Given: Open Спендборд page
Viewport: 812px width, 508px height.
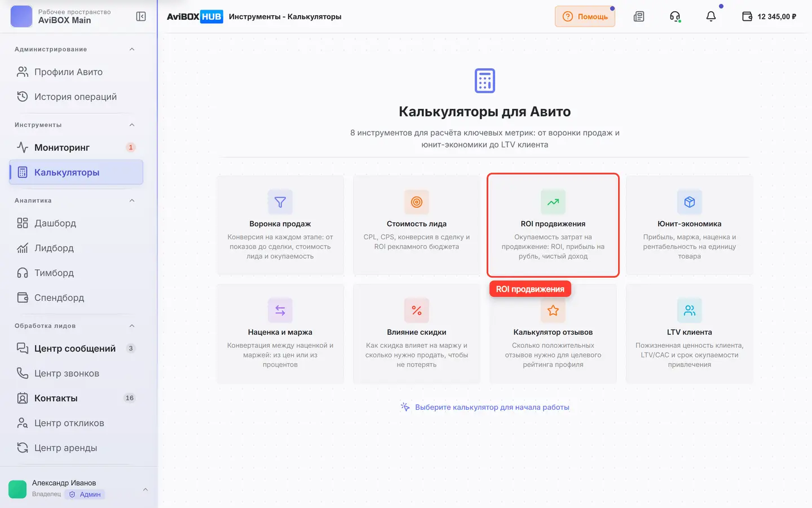Looking at the screenshot, I should [x=76, y=297].
